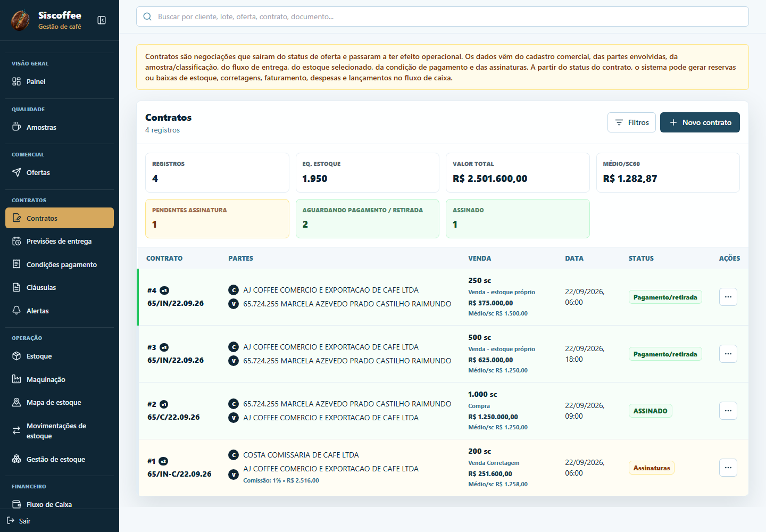Image resolution: width=766 pixels, height=532 pixels.
Task: Click the Valor Total R$ 2.501.600,00 card
Action: tap(518, 172)
